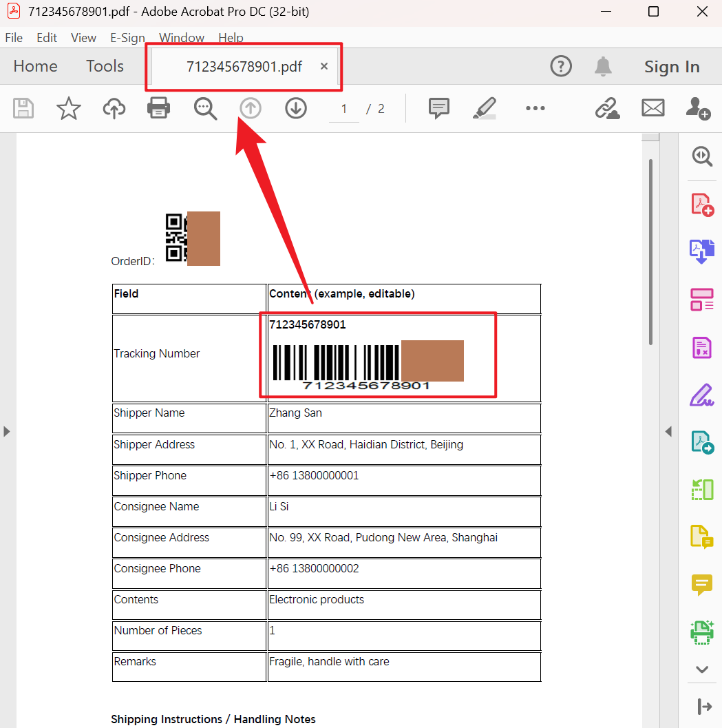
Task: Share a link to this file
Action: point(607,108)
